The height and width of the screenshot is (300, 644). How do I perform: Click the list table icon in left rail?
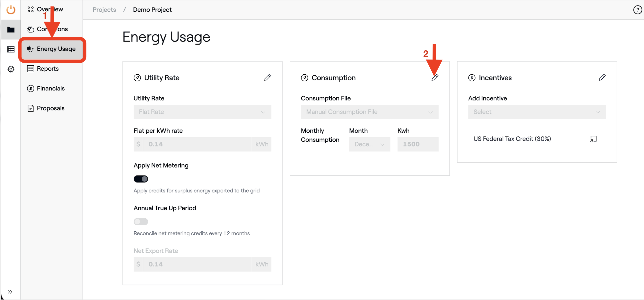[x=11, y=49]
